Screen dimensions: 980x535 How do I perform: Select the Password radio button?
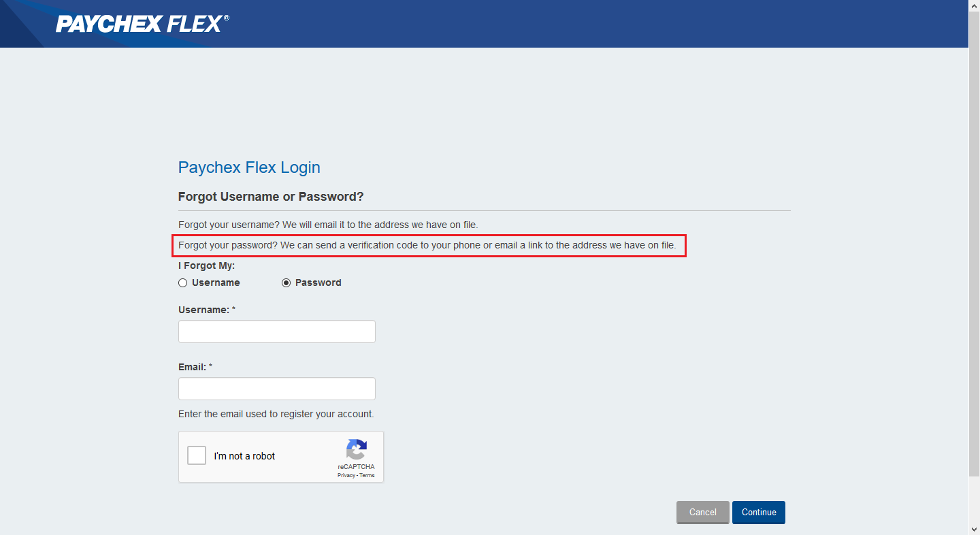(286, 282)
